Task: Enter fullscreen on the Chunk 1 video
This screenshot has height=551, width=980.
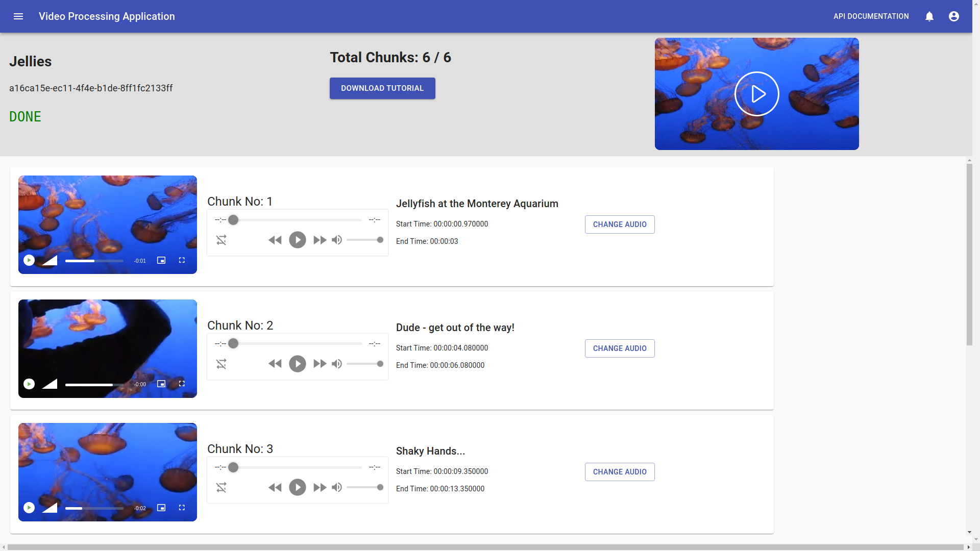Action: [x=182, y=260]
